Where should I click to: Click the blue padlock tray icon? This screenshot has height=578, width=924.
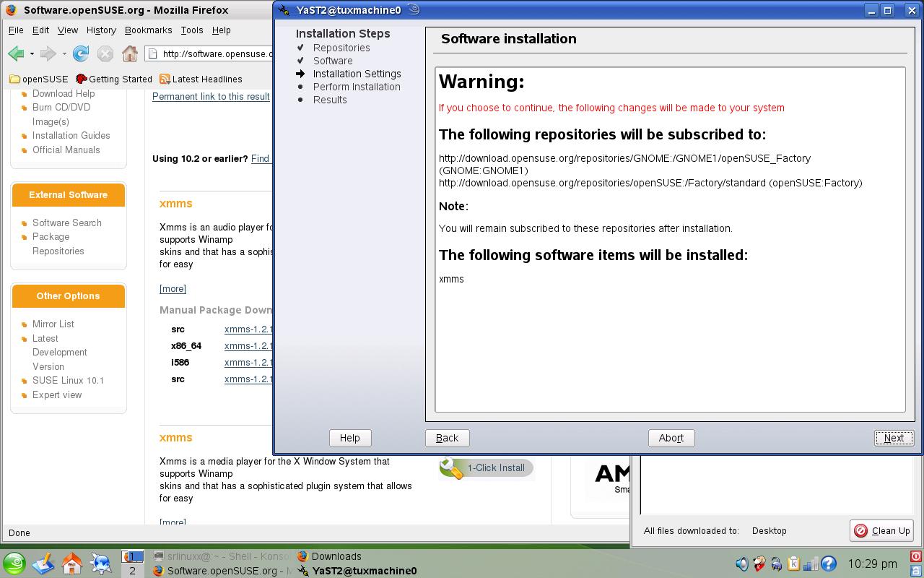(777, 564)
